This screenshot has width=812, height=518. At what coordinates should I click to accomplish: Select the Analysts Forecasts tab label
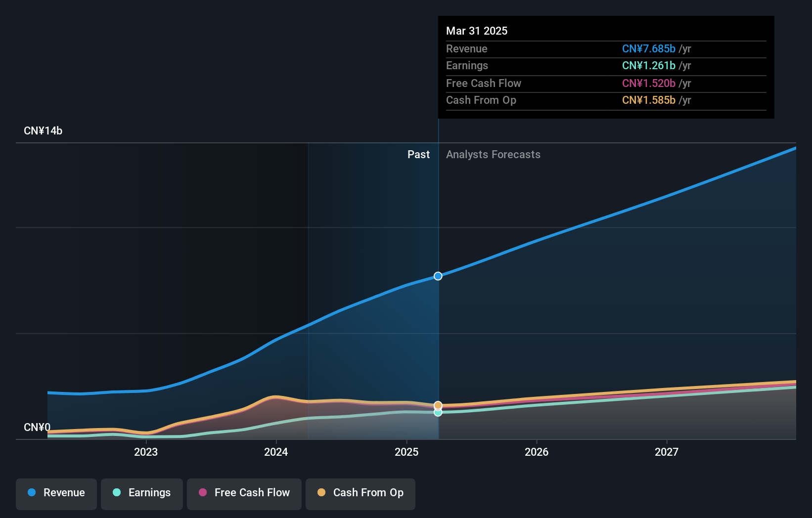point(493,154)
